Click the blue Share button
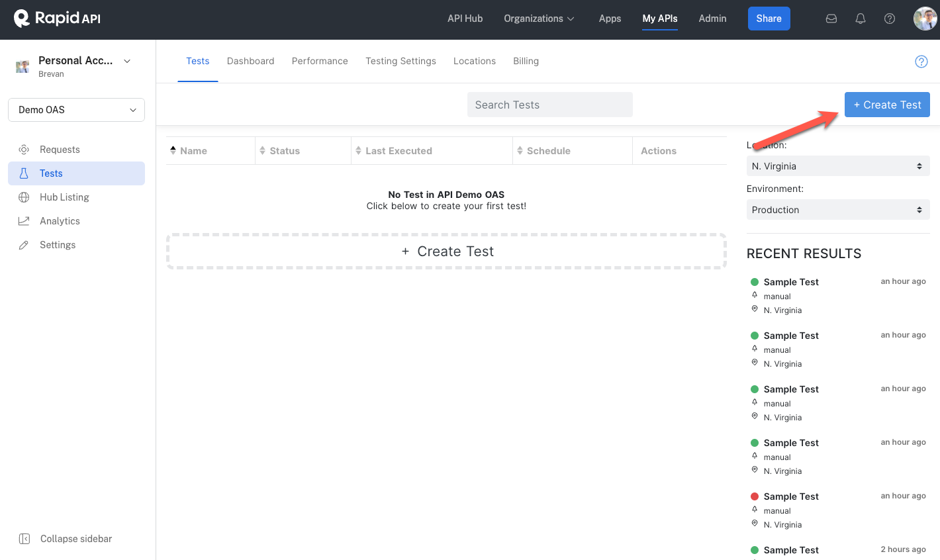The height and width of the screenshot is (560, 940). (x=769, y=19)
